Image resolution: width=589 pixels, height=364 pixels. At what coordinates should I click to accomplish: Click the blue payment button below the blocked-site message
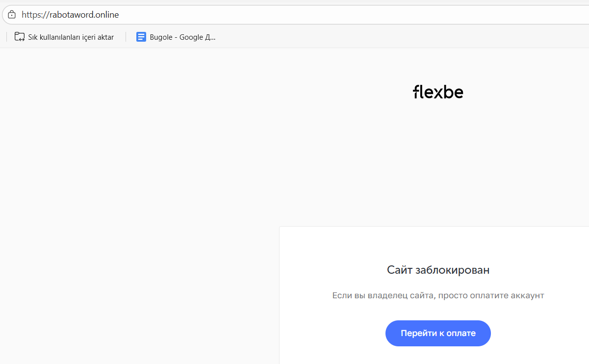pyautogui.click(x=437, y=333)
